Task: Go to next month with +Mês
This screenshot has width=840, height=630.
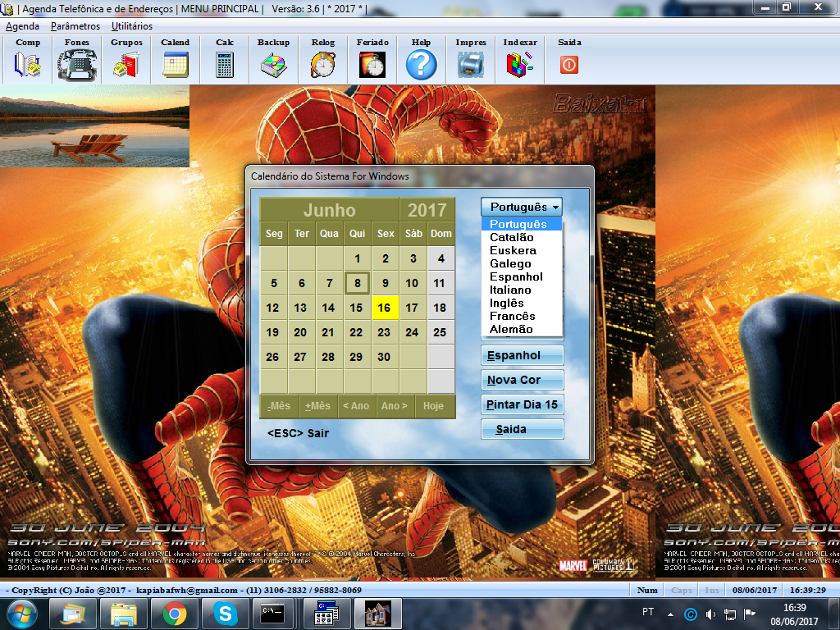Action: [x=317, y=406]
